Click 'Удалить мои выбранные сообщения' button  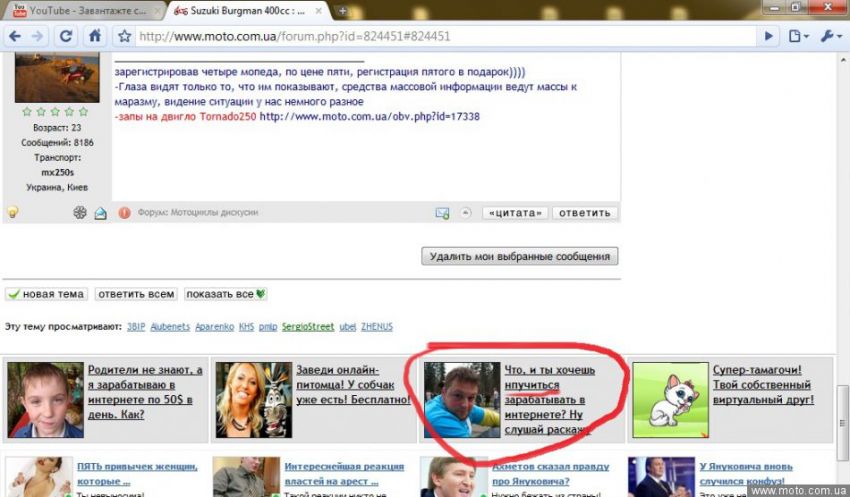click(x=519, y=256)
